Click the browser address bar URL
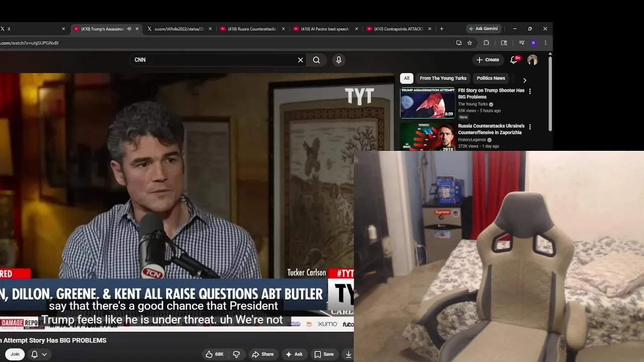644x362 pixels. coord(29,43)
